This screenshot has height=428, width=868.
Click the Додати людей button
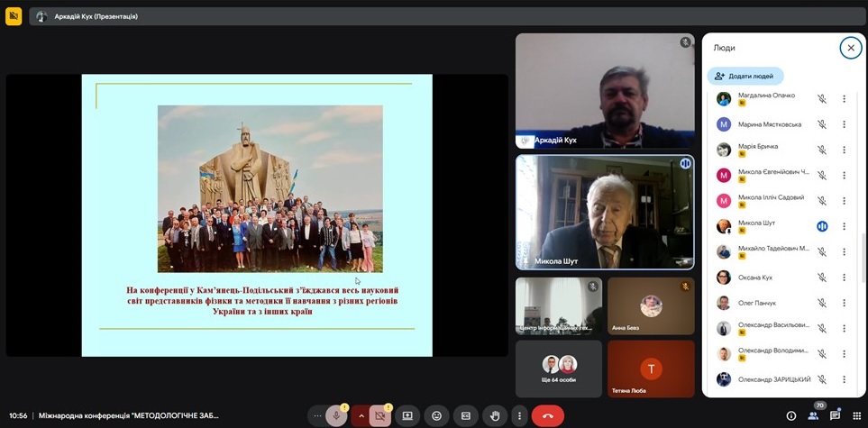point(745,77)
